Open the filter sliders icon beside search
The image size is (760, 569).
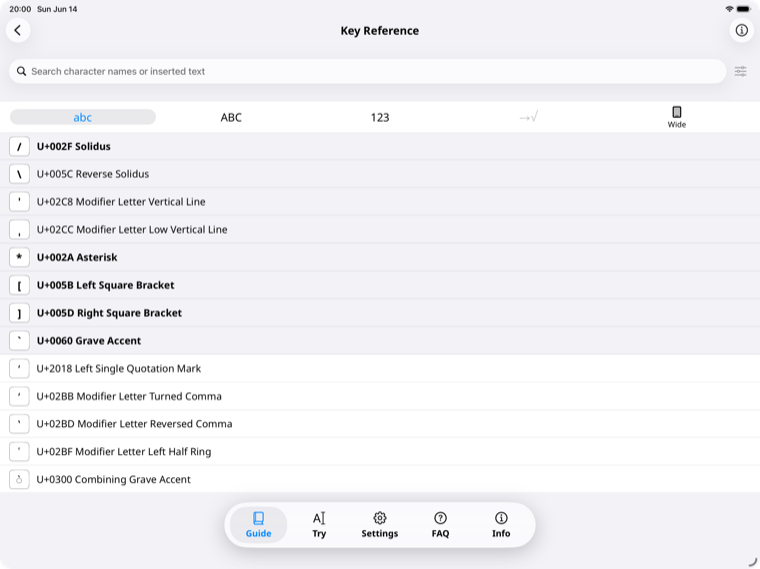741,72
